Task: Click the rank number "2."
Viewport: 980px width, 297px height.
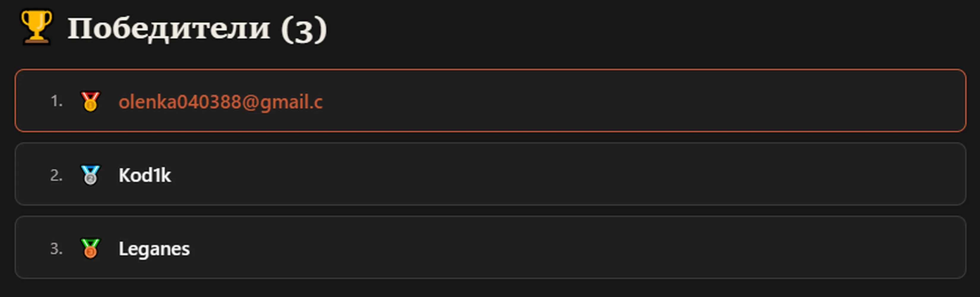Action: point(57,175)
